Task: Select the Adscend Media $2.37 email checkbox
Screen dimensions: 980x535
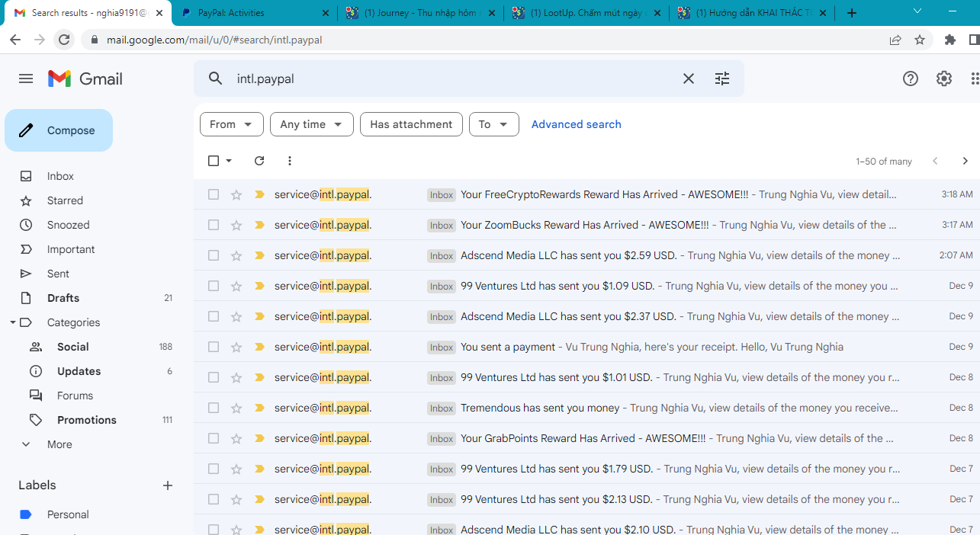Action: coord(214,316)
